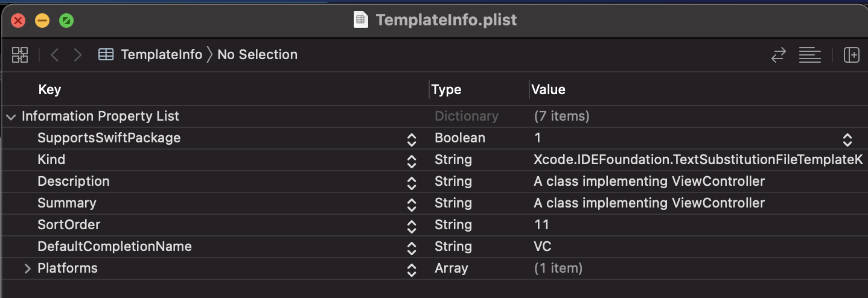Viewport: 868px width, 298px height.
Task: Click the Value column header
Action: tap(548, 90)
